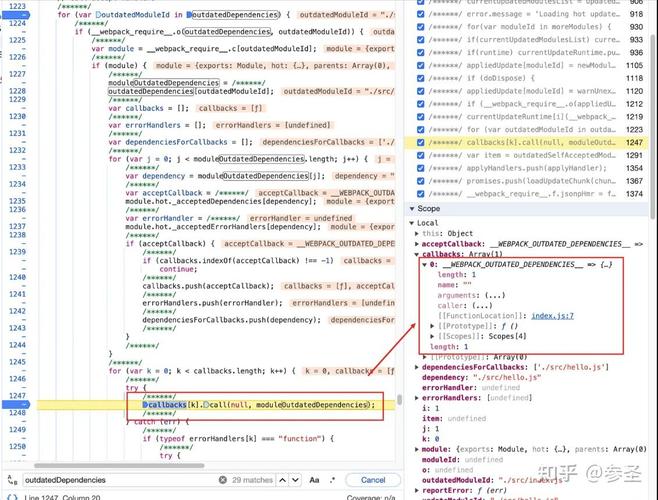Click line number 1250 in gutter
Viewport: 658px width, 500px height.
(17, 447)
